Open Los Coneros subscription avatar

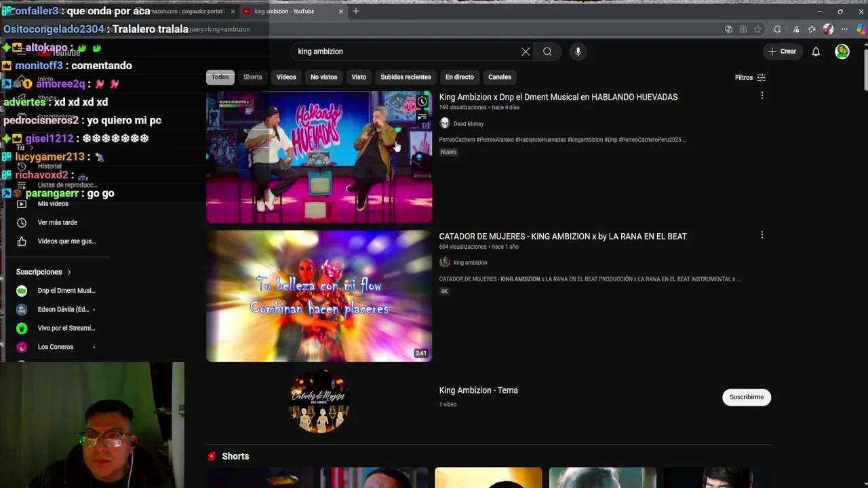click(22, 347)
